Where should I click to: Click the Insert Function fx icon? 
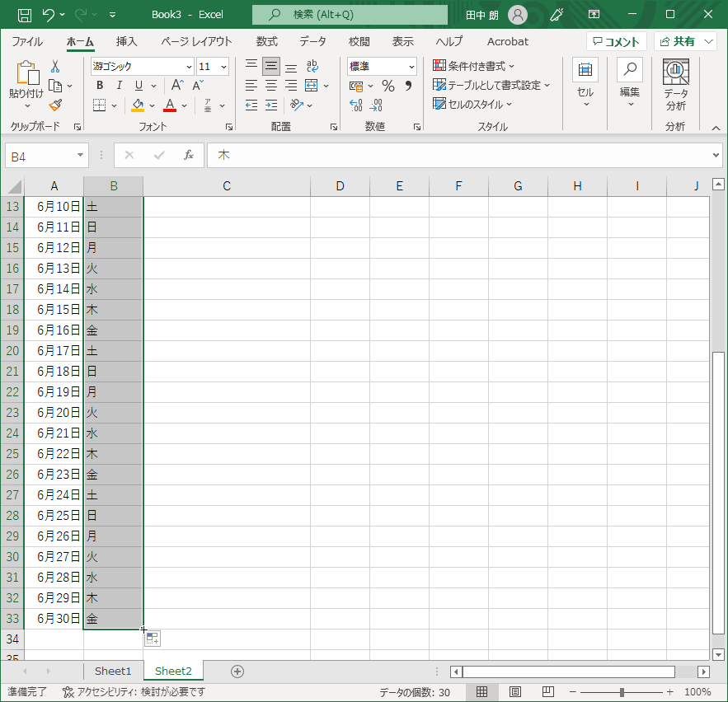click(189, 155)
